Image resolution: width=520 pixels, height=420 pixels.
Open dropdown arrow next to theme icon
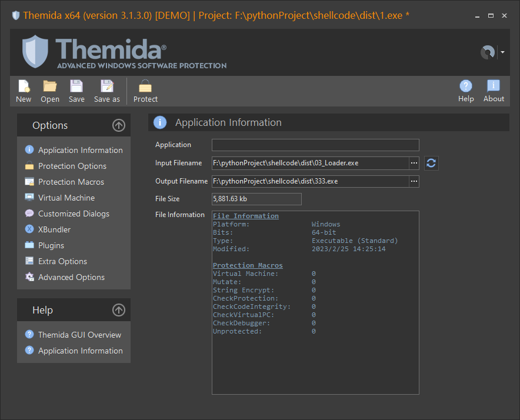[503, 52]
